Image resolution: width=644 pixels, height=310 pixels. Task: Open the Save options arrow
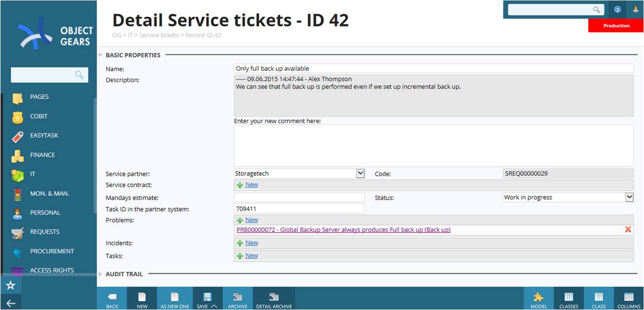214,306
